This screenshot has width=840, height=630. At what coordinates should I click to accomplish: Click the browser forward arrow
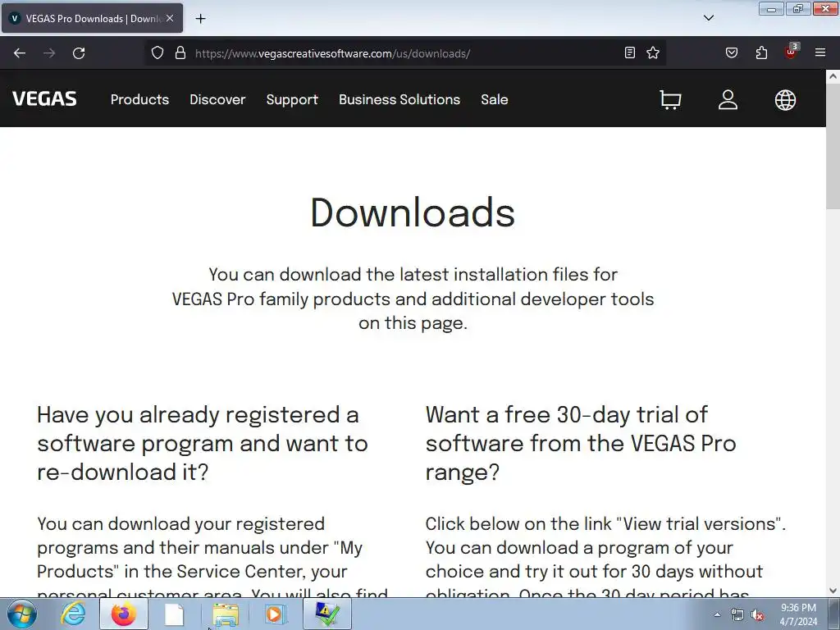pos(49,53)
